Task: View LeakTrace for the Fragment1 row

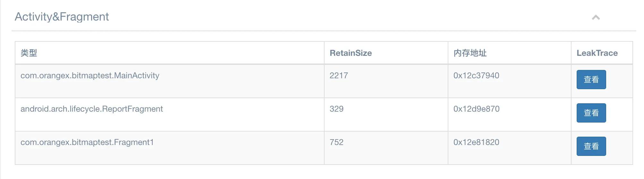Action: pos(591,146)
